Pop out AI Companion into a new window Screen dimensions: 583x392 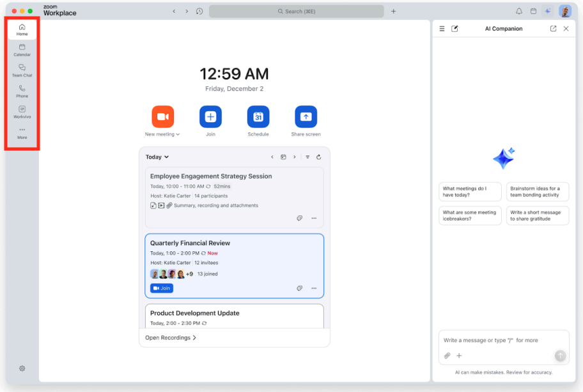[553, 28]
